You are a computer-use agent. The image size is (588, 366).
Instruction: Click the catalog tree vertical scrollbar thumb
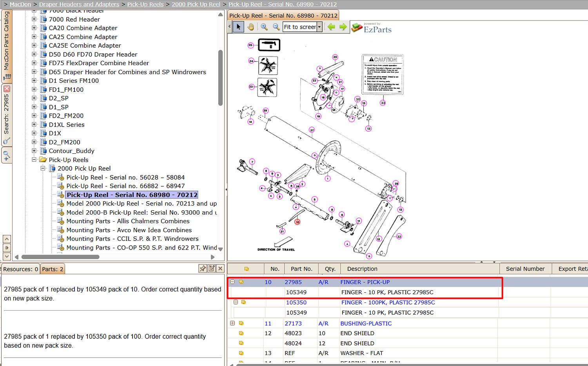[x=220, y=78]
